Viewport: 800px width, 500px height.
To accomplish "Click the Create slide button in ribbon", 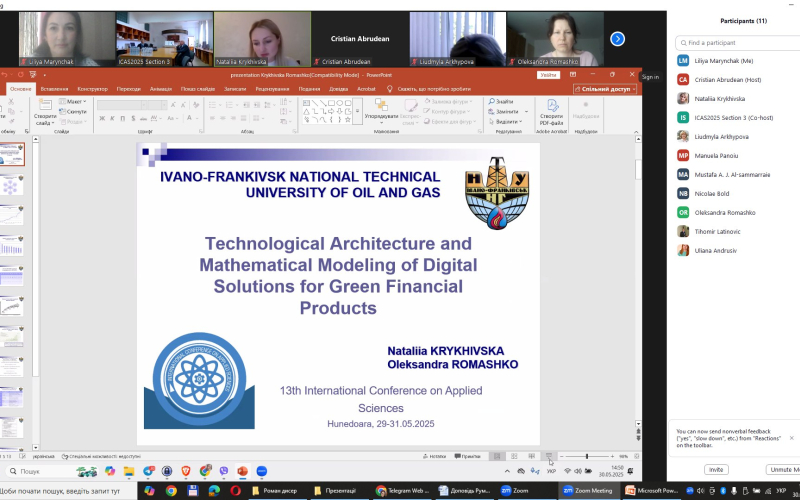I will click(45, 112).
